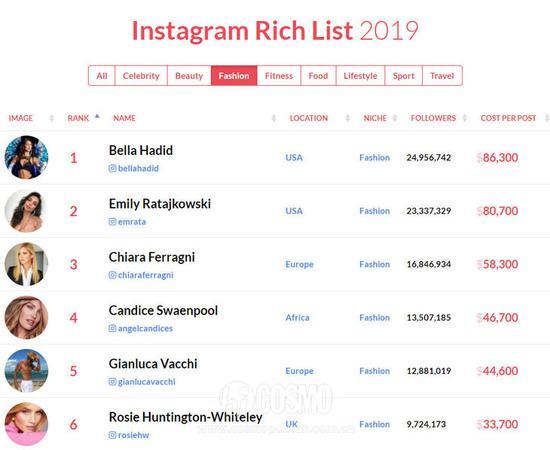This screenshot has width=550, height=450.
Task: Open the Travel category tab
Action: pyautogui.click(x=442, y=75)
